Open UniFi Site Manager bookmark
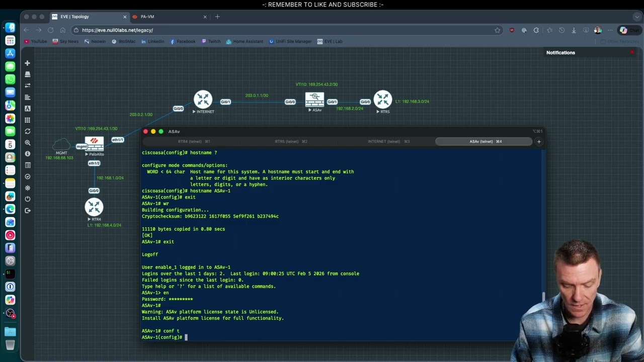Image resolution: width=644 pixels, height=362 pixels. pos(290,41)
